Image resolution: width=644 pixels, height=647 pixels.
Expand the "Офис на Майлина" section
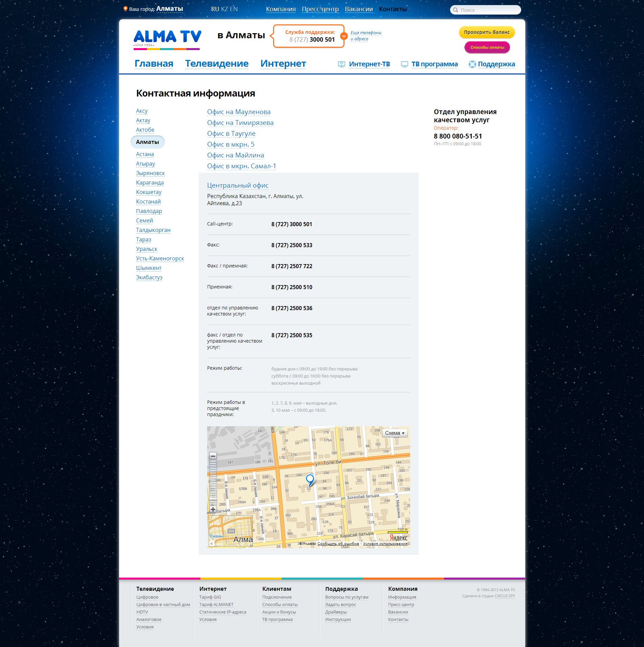click(x=236, y=155)
